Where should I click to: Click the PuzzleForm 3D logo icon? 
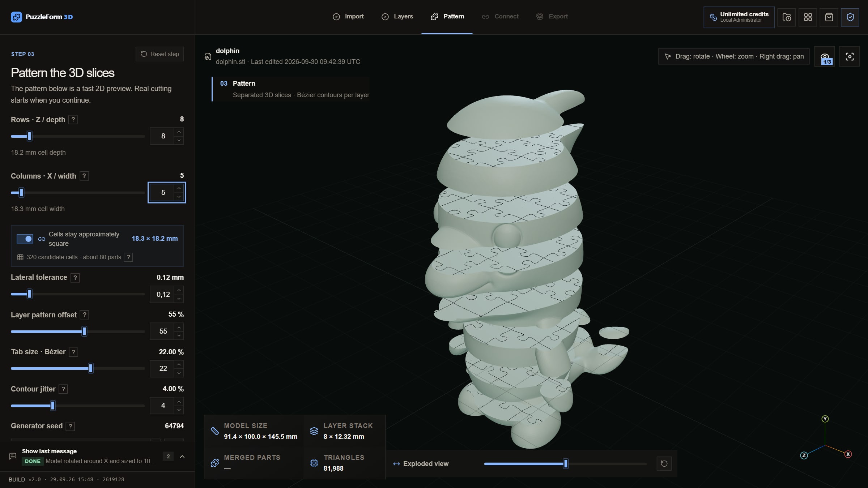(x=16, y=17)
